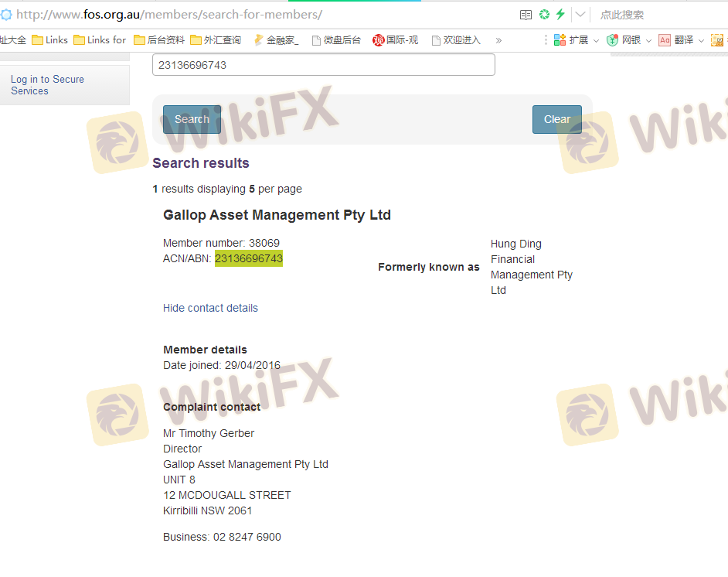Image resolution: width=728 pixels, height=577 pixels.
Task: Click Business: 02 8247 6900 phone
Action: pos(222,537)
